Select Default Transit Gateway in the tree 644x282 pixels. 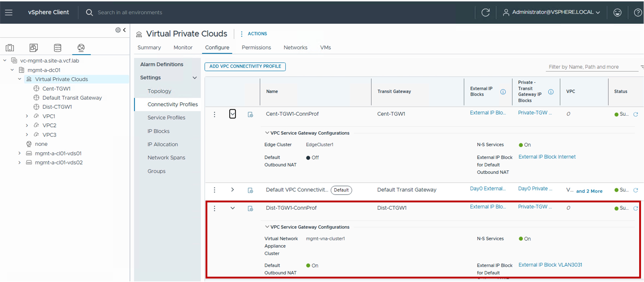[72, 98]
